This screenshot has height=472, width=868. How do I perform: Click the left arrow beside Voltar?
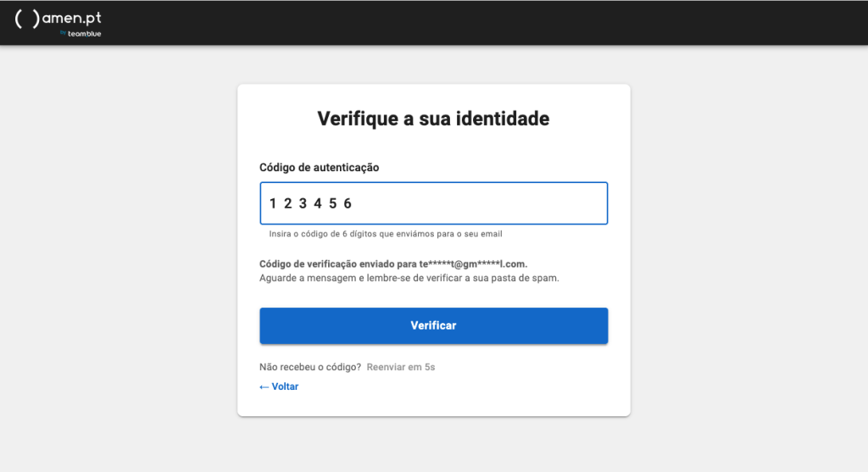tap(264, 386)
